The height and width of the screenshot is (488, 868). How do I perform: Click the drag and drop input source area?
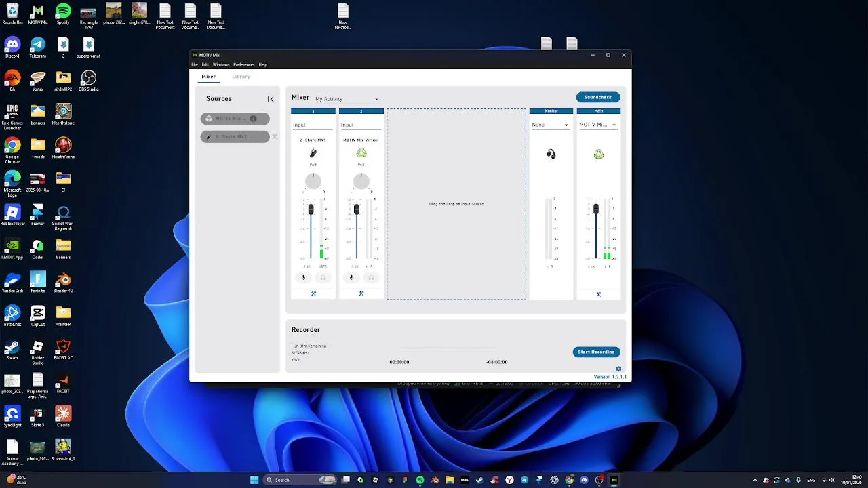456,204
